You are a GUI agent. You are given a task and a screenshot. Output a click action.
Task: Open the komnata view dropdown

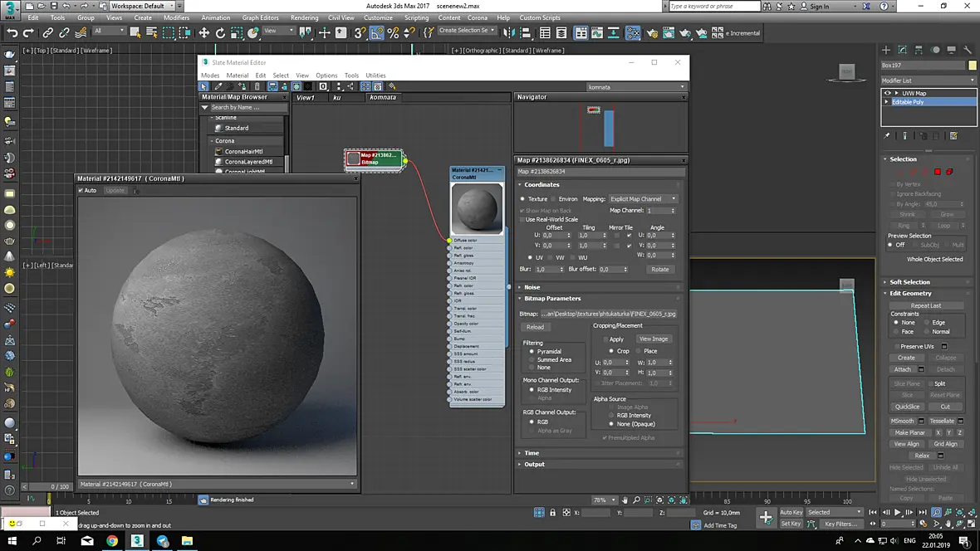[x=636, y=87]
